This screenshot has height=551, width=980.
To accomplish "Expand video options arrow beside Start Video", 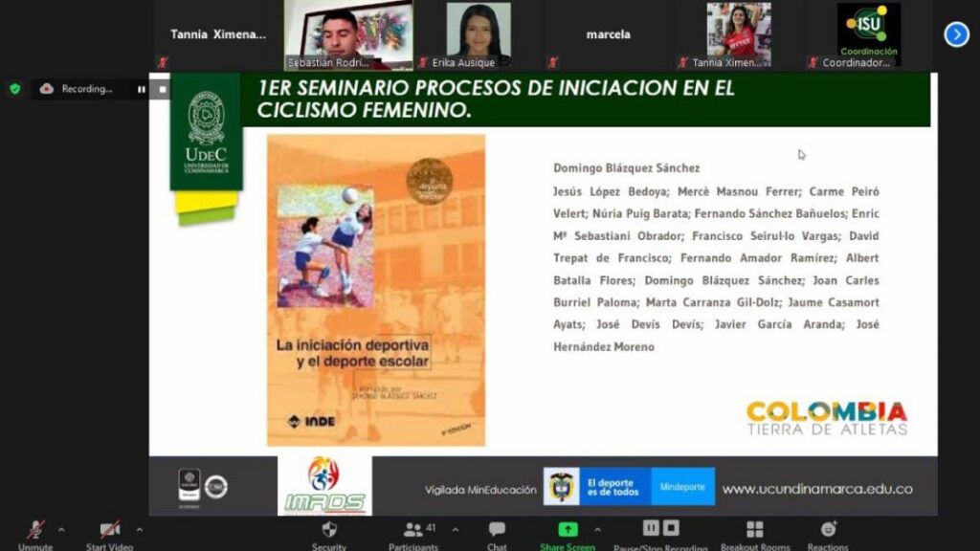I will click(140, 530).
